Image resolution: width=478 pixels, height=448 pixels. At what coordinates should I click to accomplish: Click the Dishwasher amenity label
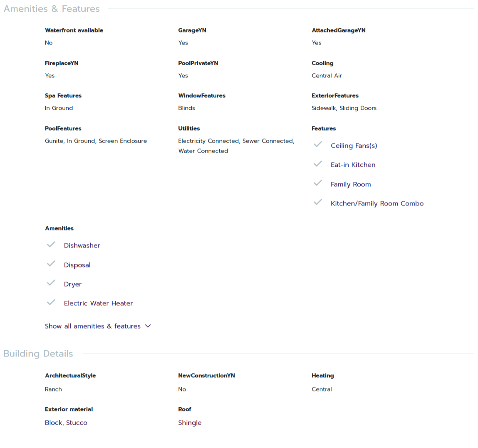tap(82, 245)
